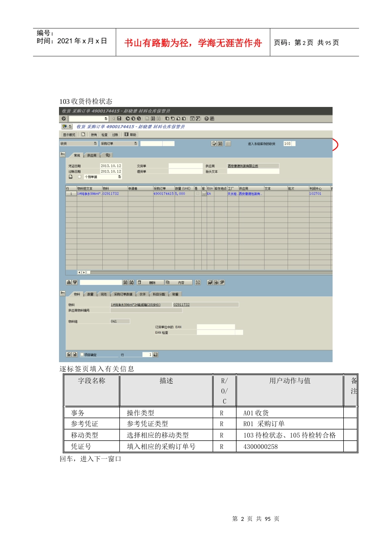Image resolution: width=392 pixels, height=555 pixels.
Task: Open the 伙伴 detail tab
Action: pos(142,294)
